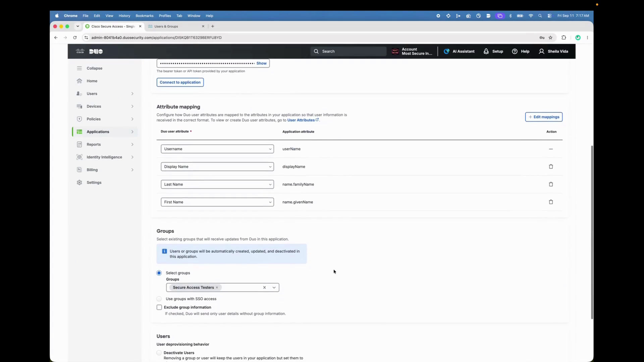Viewport: 644px width, 362px height.
Task: Open the First Name attribute dropdown
Action: point(217,202)
